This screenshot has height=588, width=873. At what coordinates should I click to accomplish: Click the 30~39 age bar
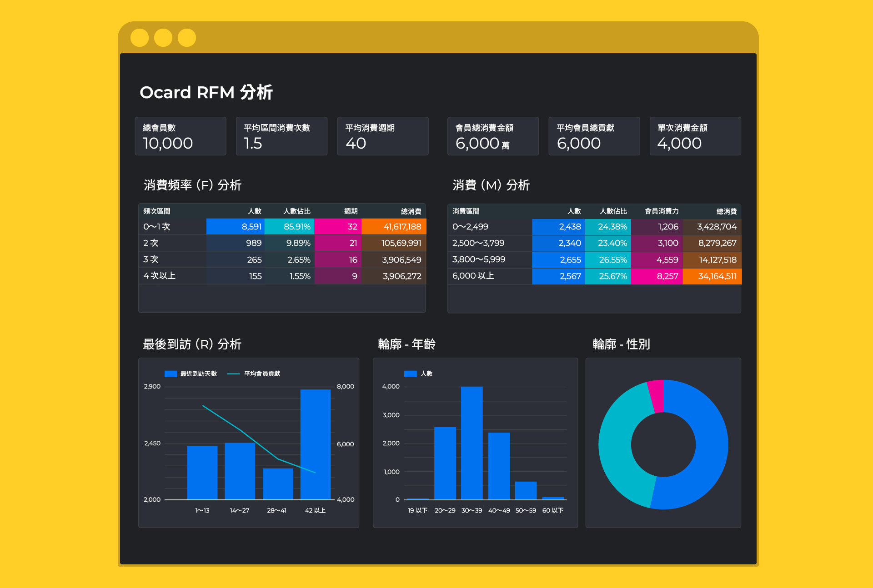(472, 443)
